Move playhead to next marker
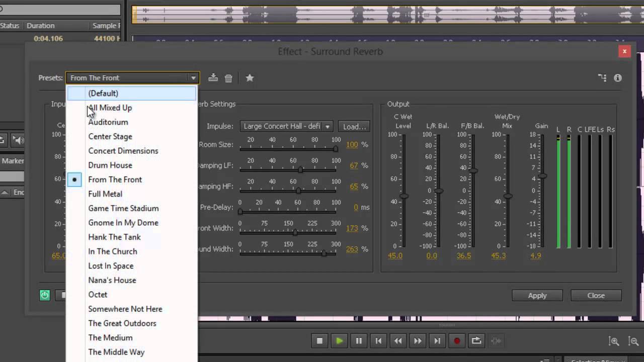Image resolution: width=644 pixels, height=362 pixels. point(437,341)
